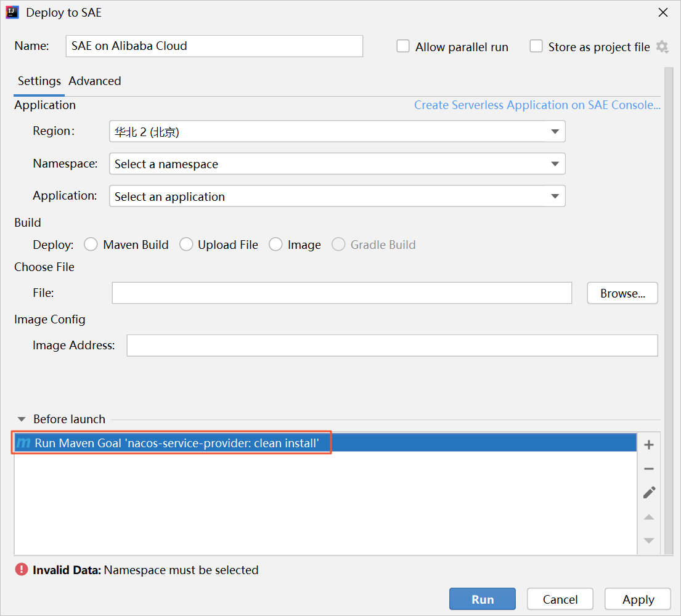The height and width of the screenshot is (616, 681).
Task: Move the before launch task up
Action: coord(649,517)
